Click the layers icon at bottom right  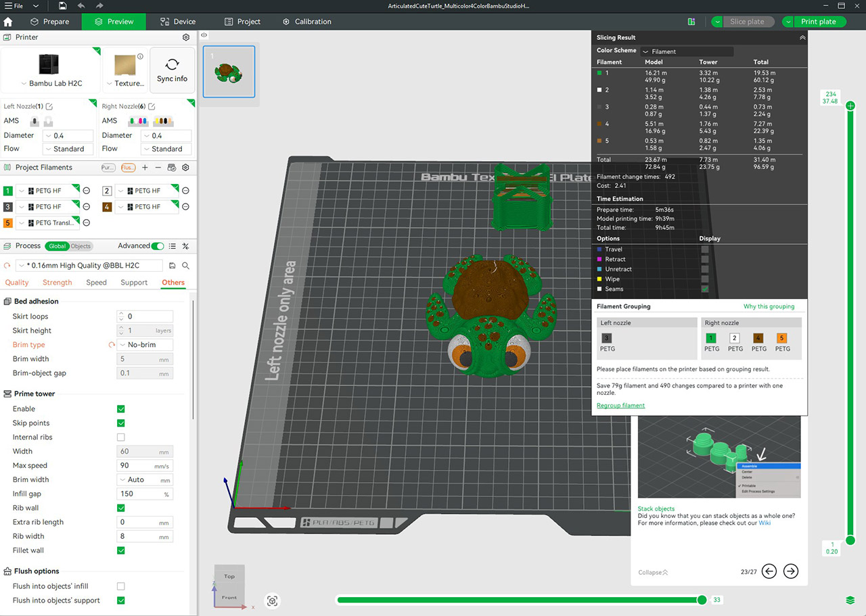[850, 600]
